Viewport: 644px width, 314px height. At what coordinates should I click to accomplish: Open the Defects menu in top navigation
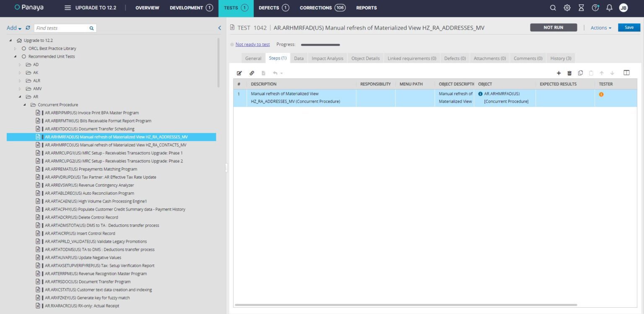coord(273,8)
